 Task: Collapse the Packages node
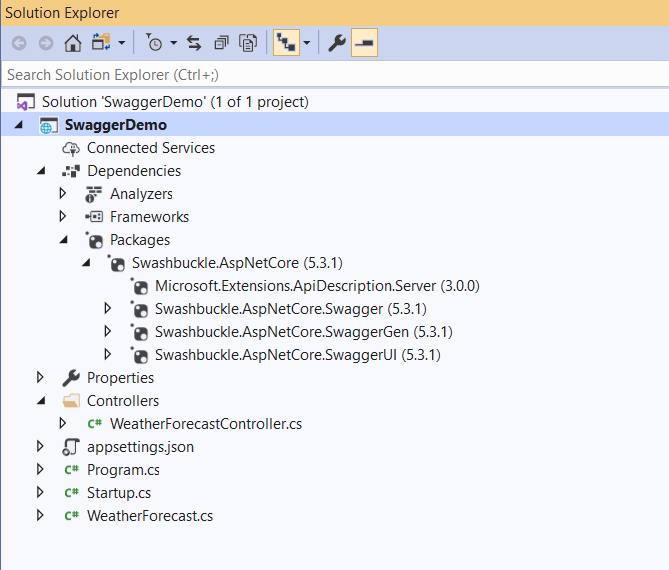[64, 240]
